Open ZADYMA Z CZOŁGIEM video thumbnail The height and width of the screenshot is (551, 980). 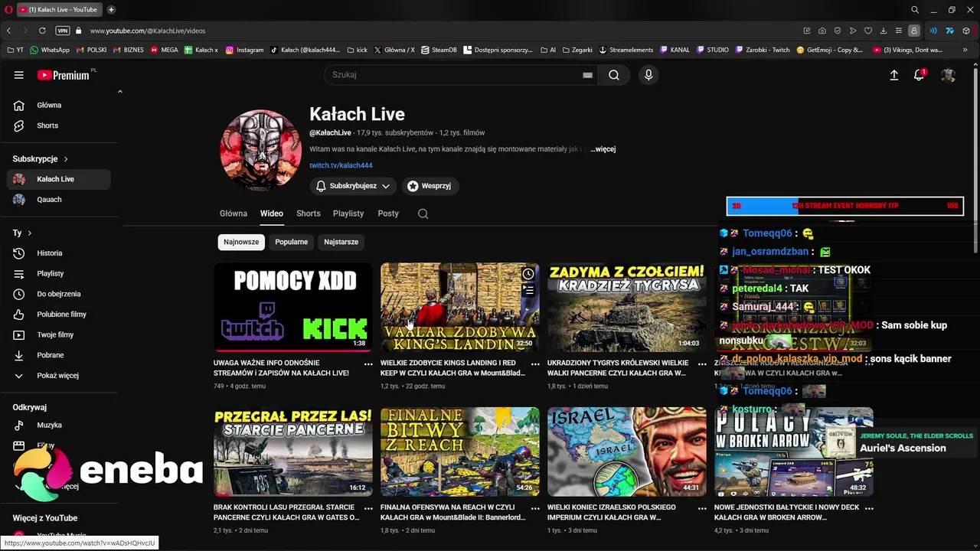(x=627, y=307)
